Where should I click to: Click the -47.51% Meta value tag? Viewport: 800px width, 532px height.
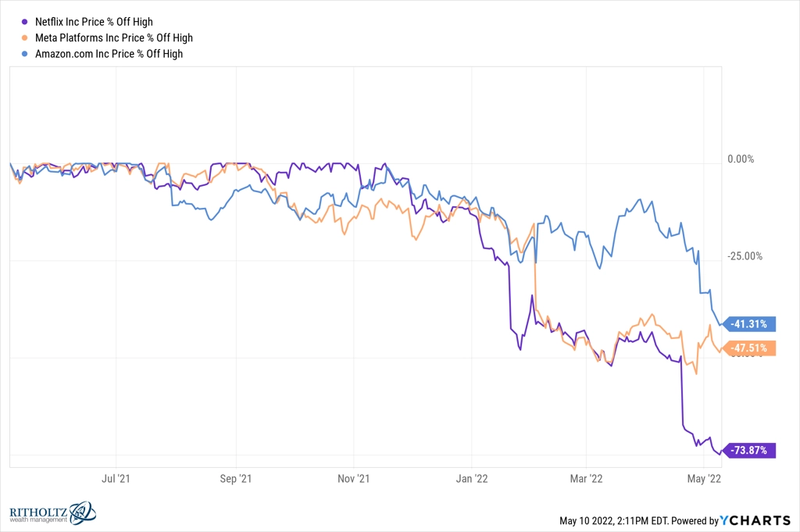coord(748,348)
